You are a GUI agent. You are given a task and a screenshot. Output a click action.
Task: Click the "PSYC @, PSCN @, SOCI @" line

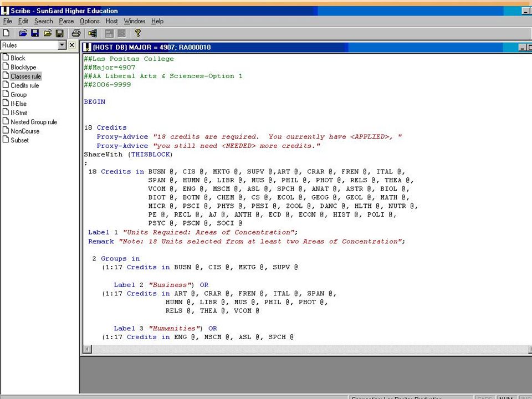click(x=195, y=223)
